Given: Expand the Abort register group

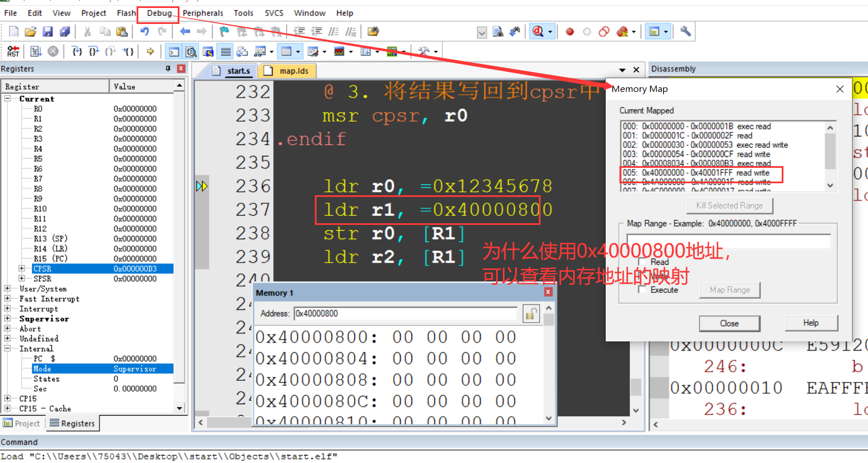Looking at the screenshot, I should click(x=8, y=329).
